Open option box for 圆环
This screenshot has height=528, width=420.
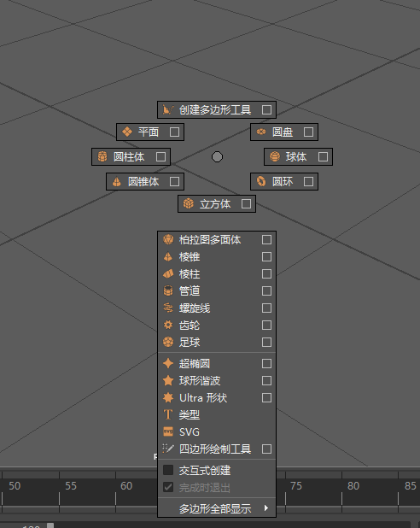(308, 181)
